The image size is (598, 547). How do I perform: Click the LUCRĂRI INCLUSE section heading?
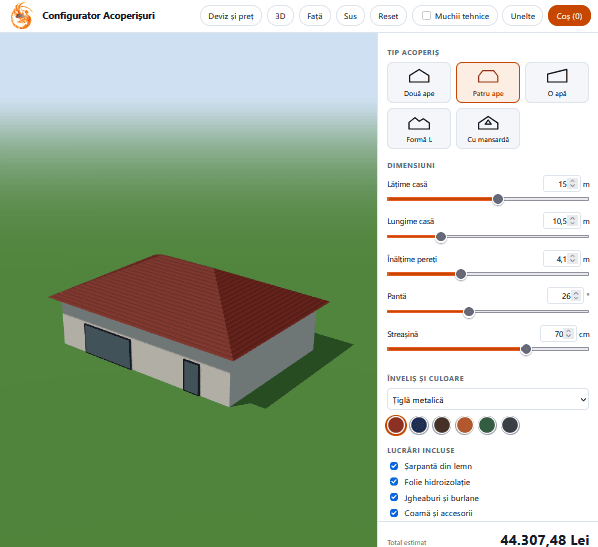421,450
